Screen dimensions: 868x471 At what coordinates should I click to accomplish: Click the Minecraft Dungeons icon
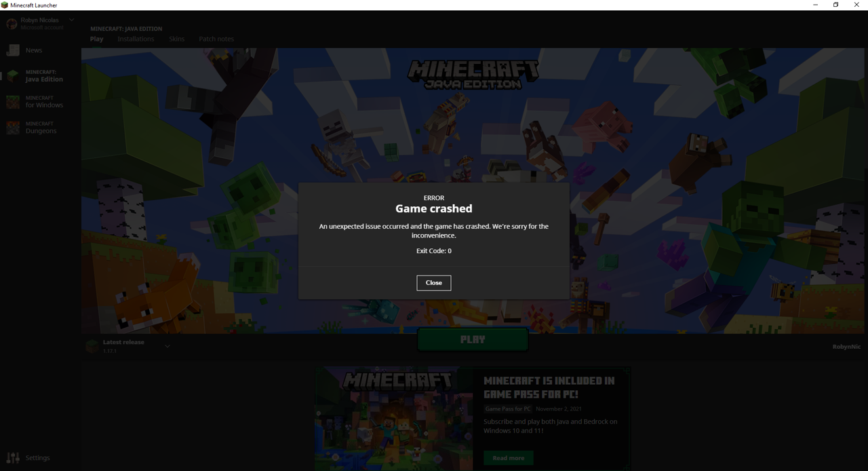coord(13,128)
